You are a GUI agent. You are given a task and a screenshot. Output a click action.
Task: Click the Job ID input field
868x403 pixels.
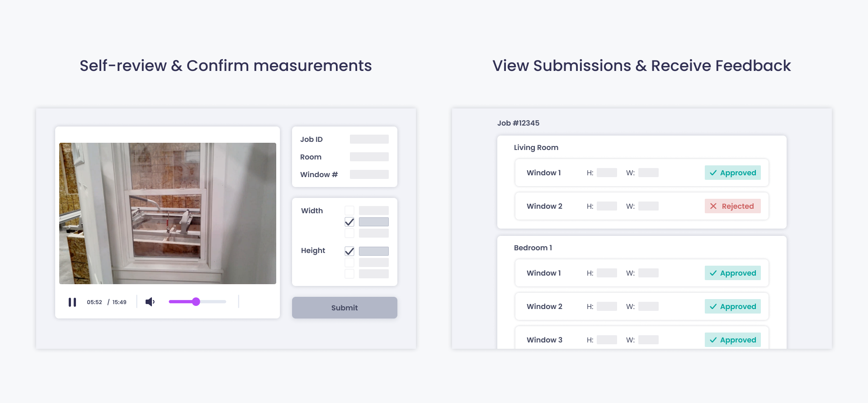pos(369,139)
